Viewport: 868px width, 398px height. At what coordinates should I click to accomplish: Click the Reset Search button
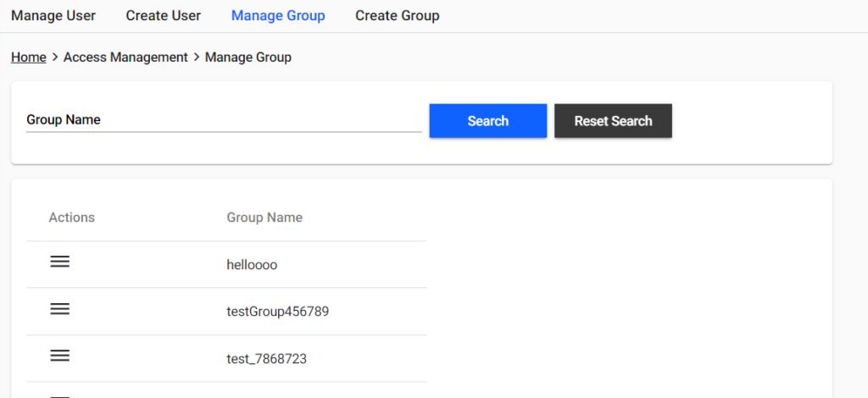614,120
